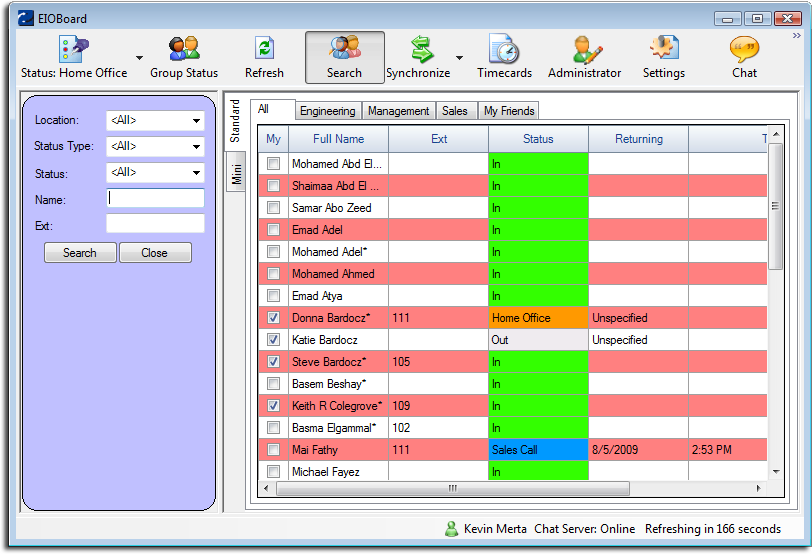Click into the Ext input field
This screenshot has width=812, height=554.
click(x=155, y=224)
